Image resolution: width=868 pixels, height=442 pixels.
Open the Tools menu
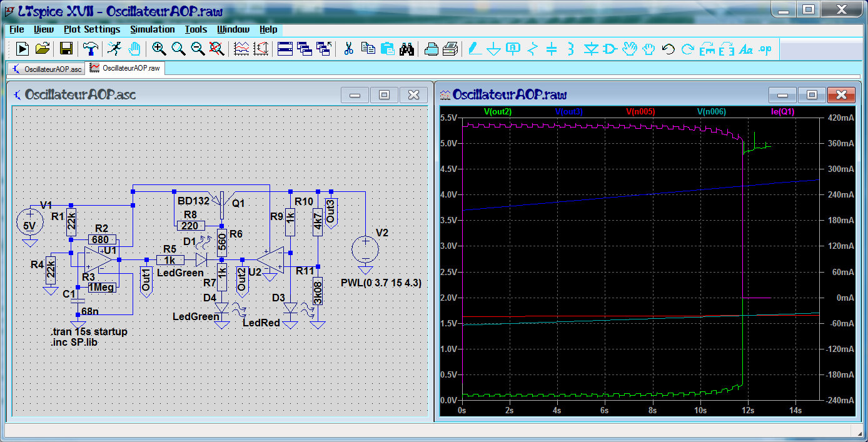(x=196, y=29)
